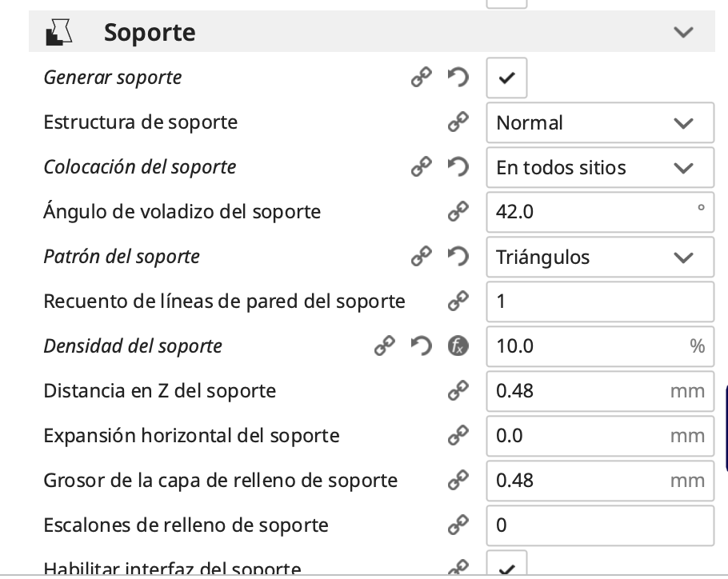Image resolution: width=728 pixels, height=579 pixels.
Task: Uncheck the Generar soporte checkbox
Action: click(506, 78)
